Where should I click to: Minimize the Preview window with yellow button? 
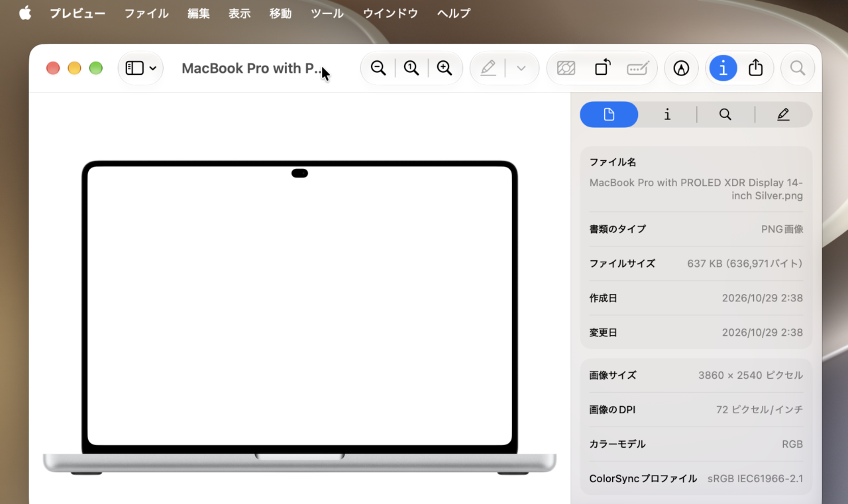click(74, 68)
